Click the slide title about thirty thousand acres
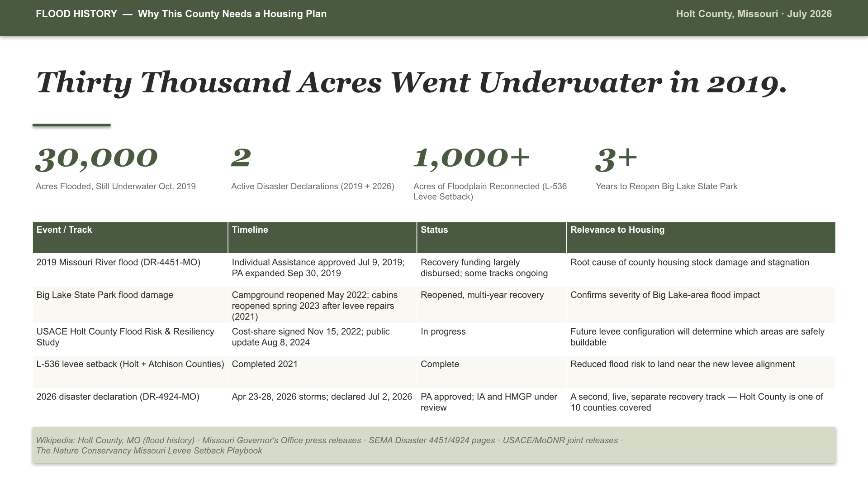The height and width of the screenshot is (489, 868). click(x=412, y=83)
